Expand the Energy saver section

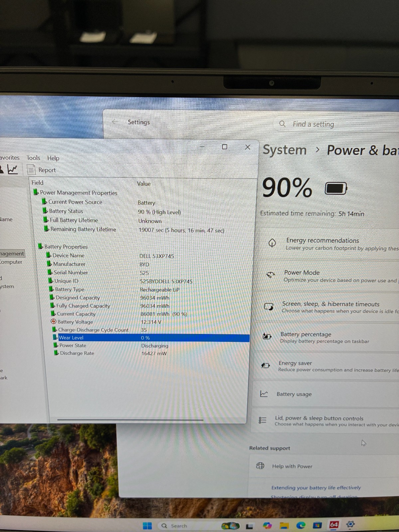click(x=326, y=366)
